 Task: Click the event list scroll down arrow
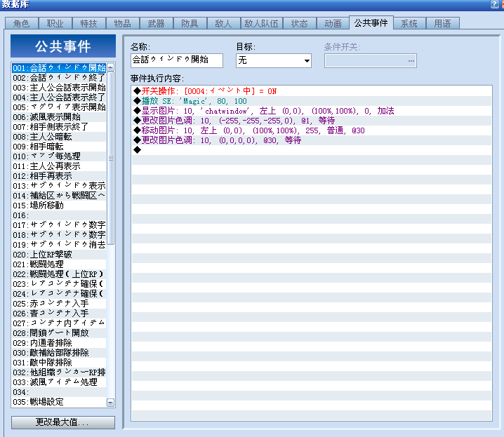111,403
